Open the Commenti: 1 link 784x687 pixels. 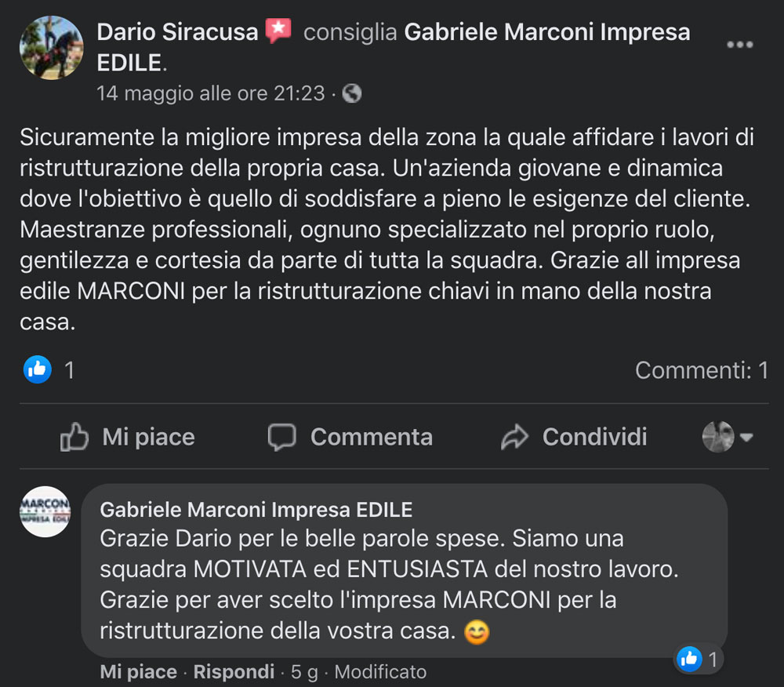click(701, 370)
